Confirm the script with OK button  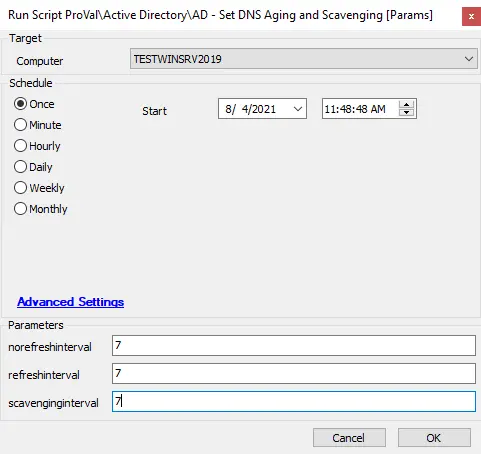434,438
